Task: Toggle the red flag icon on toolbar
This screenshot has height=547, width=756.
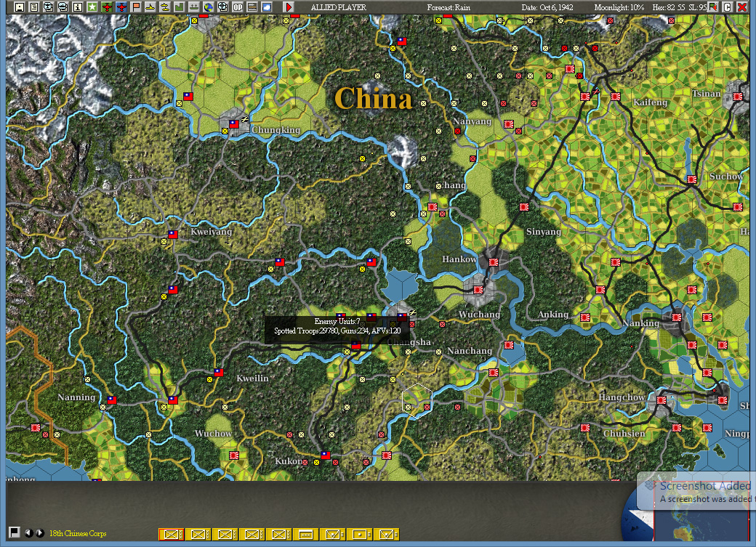Action: [134, 8]
